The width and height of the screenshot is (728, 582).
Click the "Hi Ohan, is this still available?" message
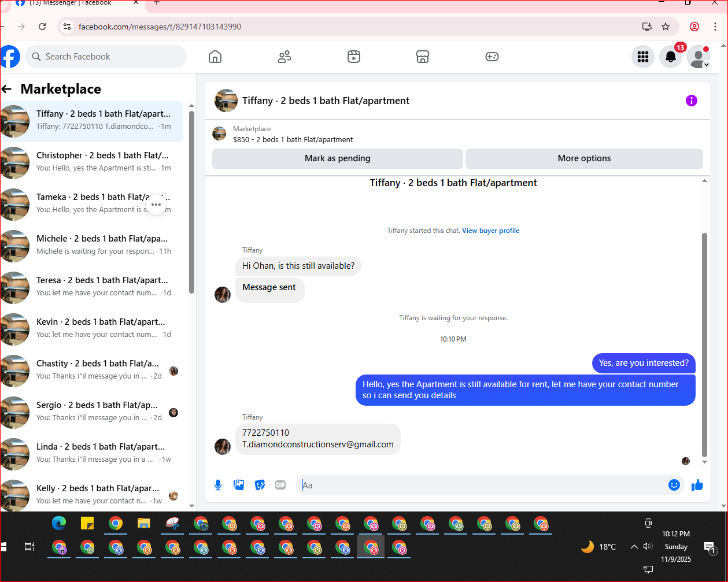(298, 266)
